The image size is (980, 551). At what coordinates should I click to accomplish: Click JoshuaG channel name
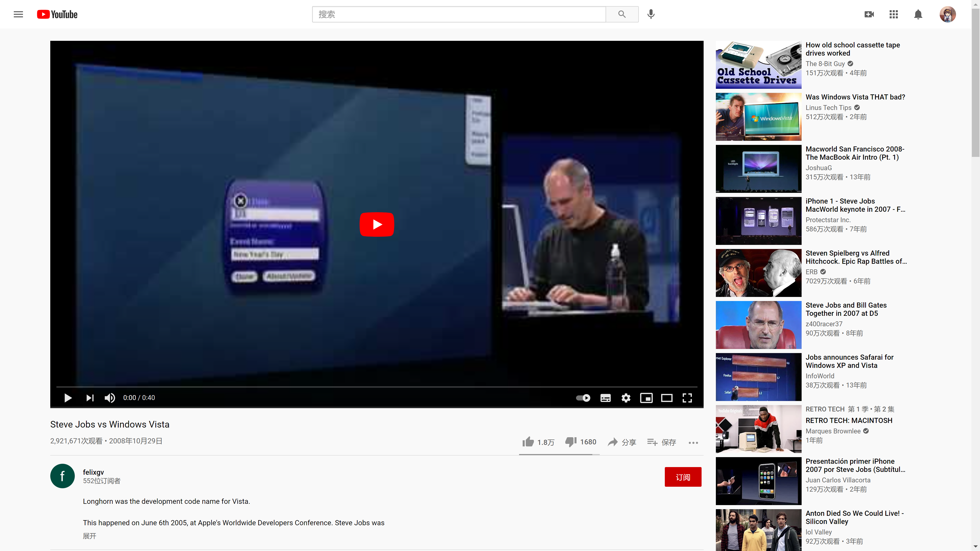click(x=818, y=168)
